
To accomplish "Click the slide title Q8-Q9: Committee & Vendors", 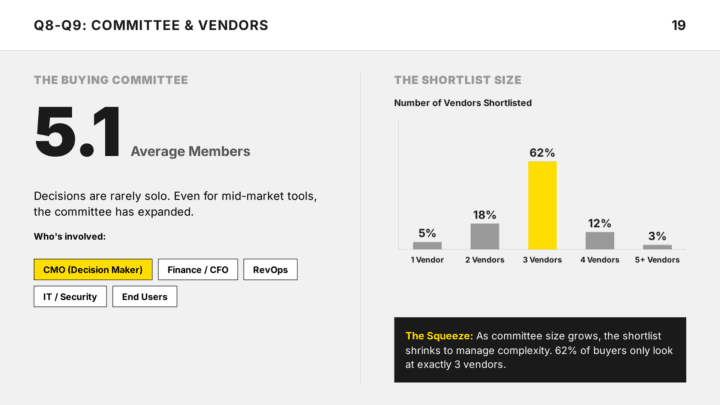I will tap(151, 25).
